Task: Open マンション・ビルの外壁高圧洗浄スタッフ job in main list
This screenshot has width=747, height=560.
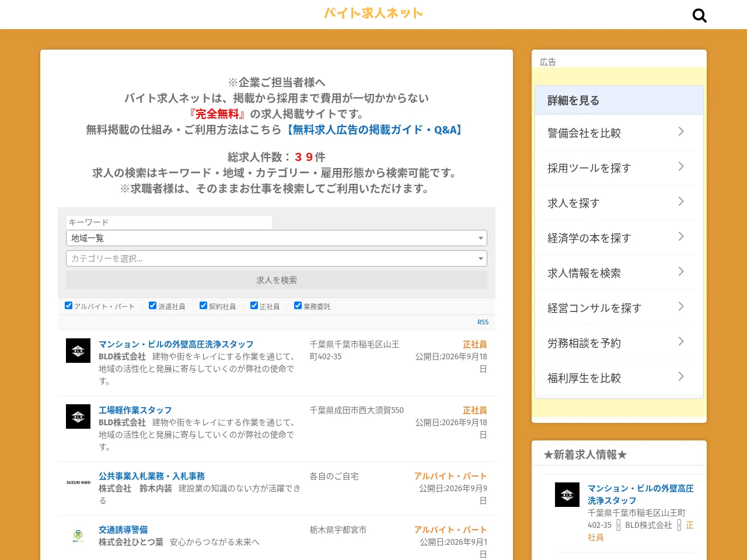Action: point(176,344)
